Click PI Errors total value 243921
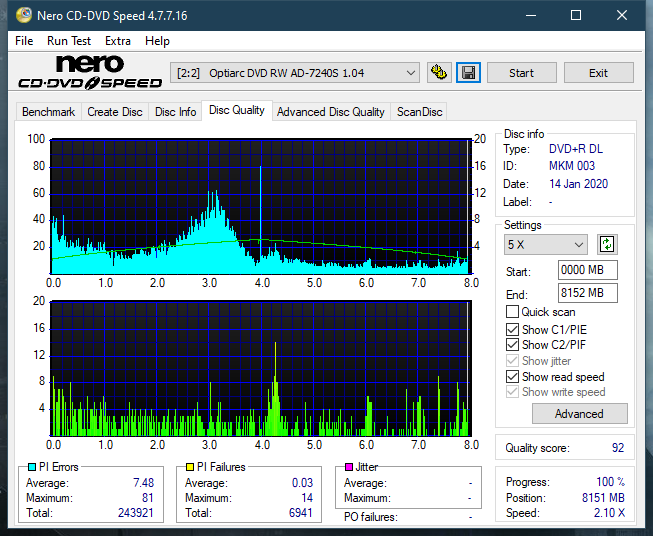The width and height of the screenshot is (653, 536). coord(136,513)
